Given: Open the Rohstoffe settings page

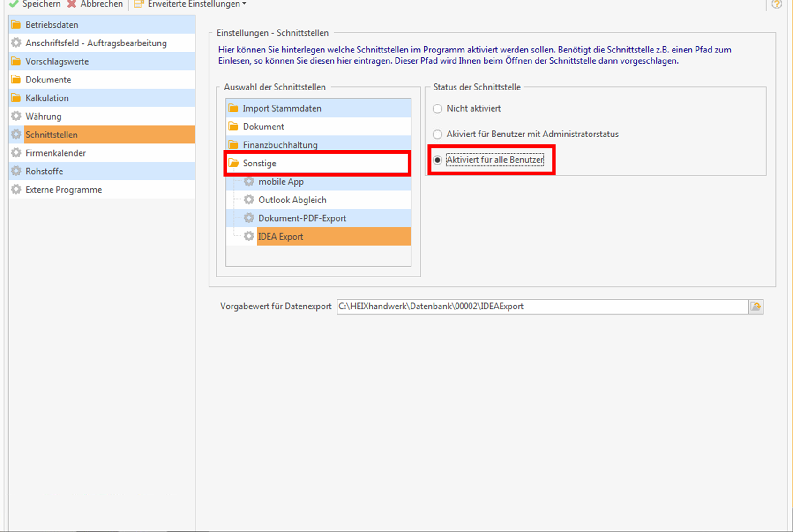Looking at the screenshot, I should 44,172.
